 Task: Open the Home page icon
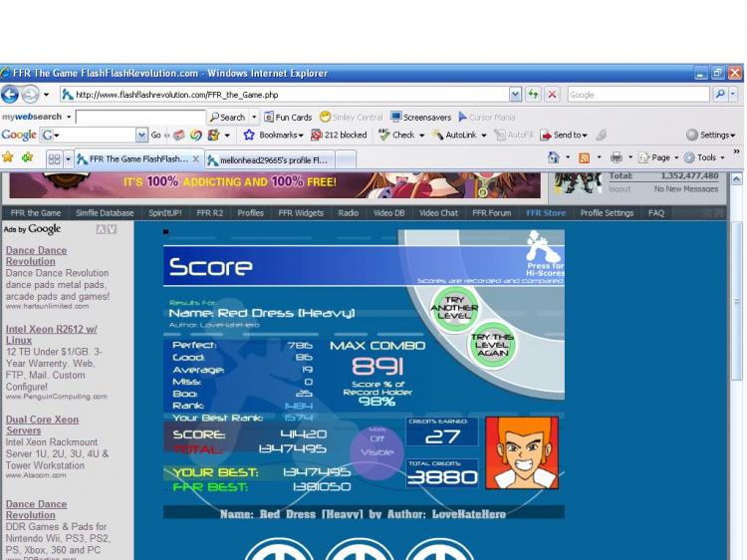pyautogui.click(x=553, y=157)
